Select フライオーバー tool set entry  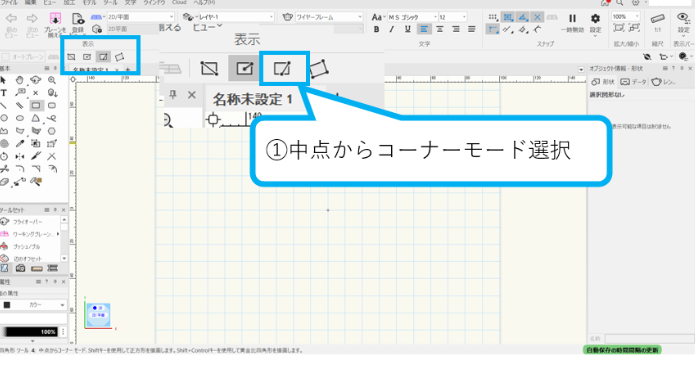click(x=29, y=222)
